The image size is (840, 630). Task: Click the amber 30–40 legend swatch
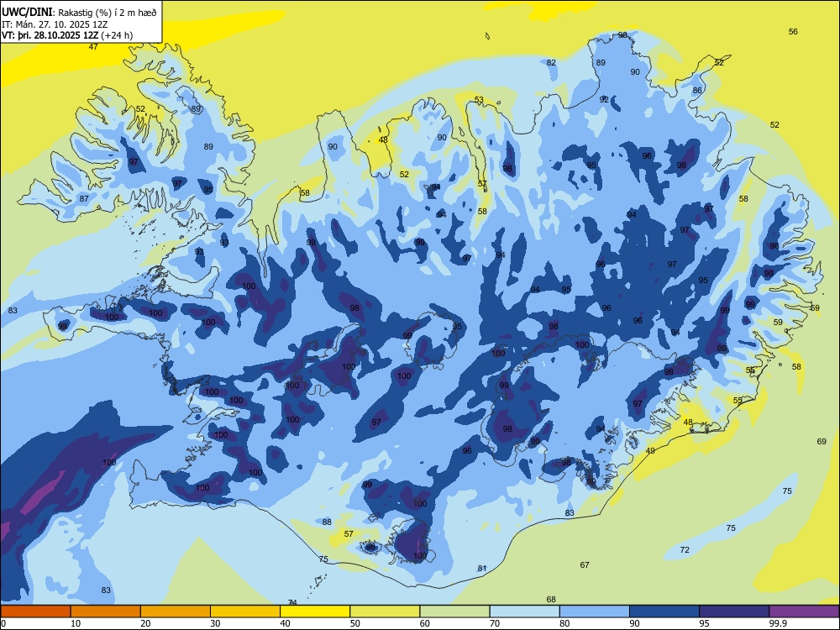click(x=245, y=612)
